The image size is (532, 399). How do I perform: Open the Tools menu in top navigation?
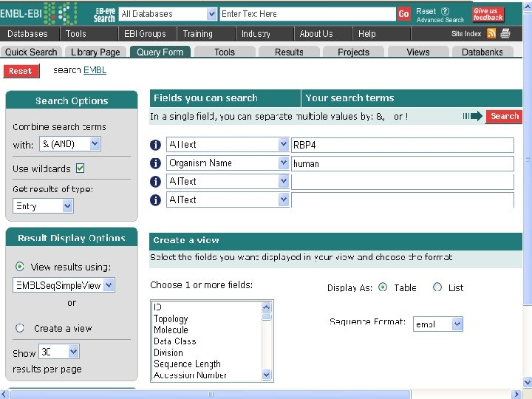coord(75,33)
